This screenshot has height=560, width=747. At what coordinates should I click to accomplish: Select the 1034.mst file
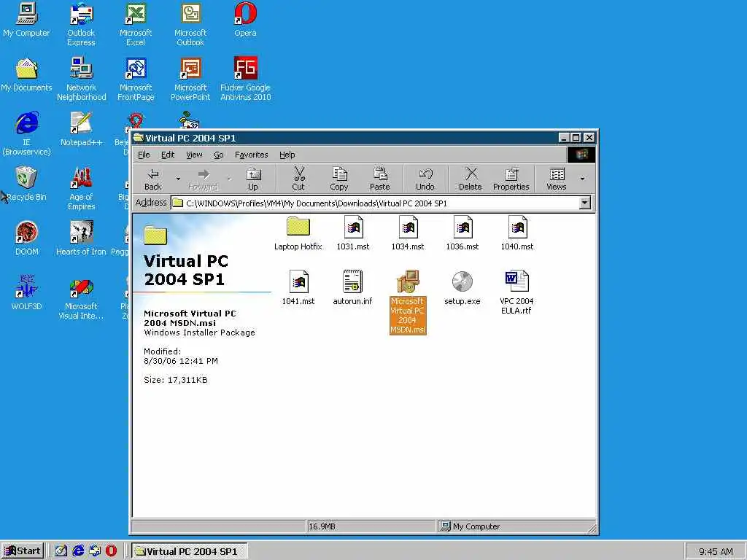tap(408, 233)
